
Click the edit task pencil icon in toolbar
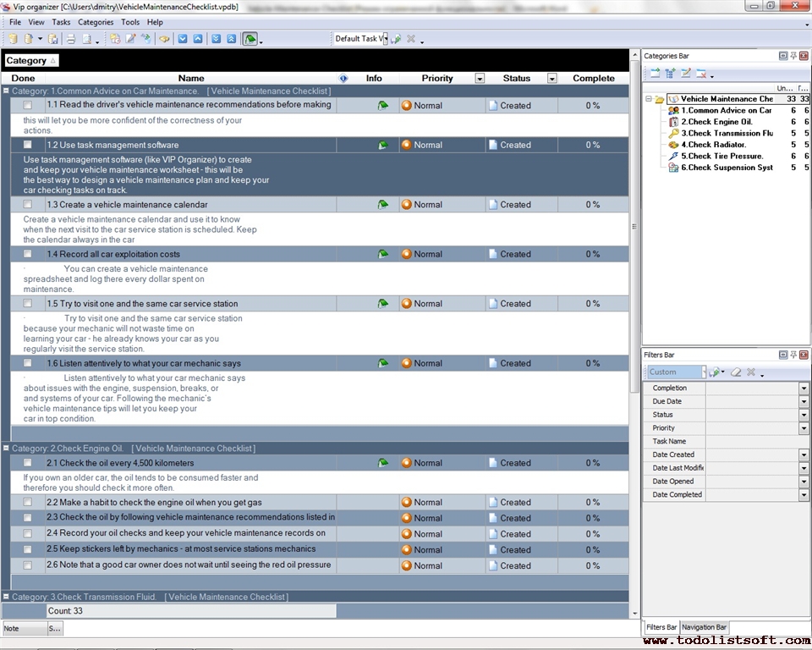click(130, 39)
